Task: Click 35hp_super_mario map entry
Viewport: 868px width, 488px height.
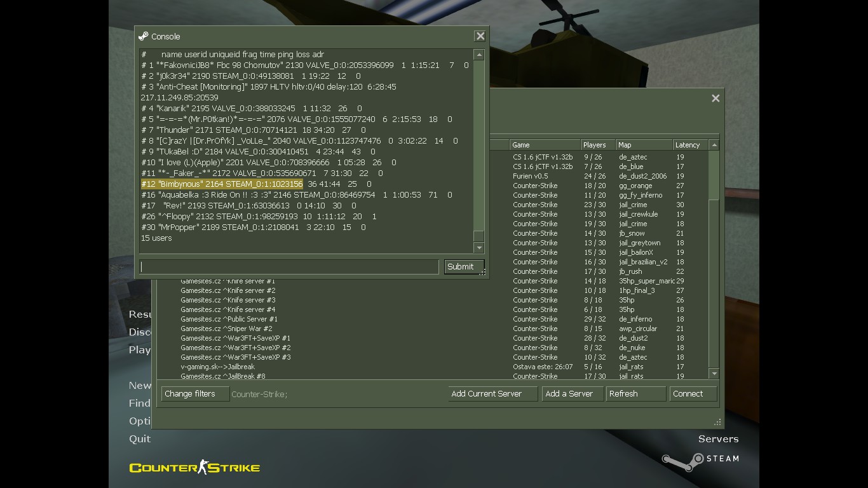Action: pos(647,281)
